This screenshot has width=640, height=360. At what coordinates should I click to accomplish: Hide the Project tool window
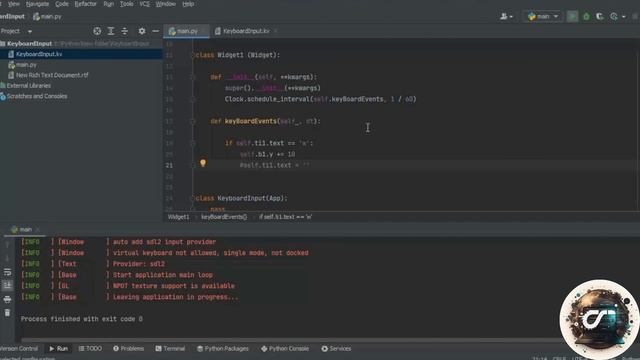coord(156,31)
